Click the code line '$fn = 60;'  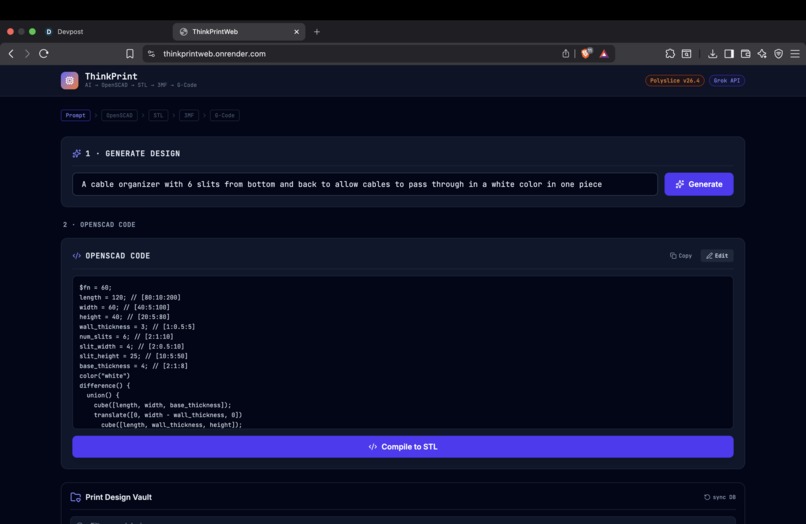click(96, 287)
